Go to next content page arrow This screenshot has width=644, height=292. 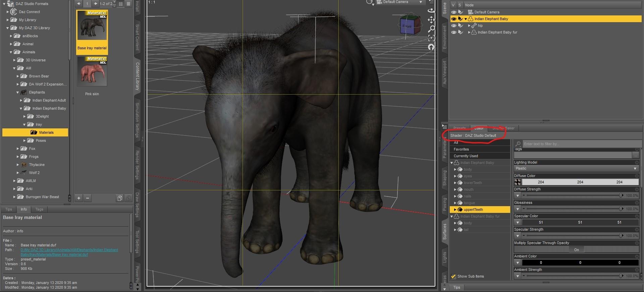pos(96,4)
